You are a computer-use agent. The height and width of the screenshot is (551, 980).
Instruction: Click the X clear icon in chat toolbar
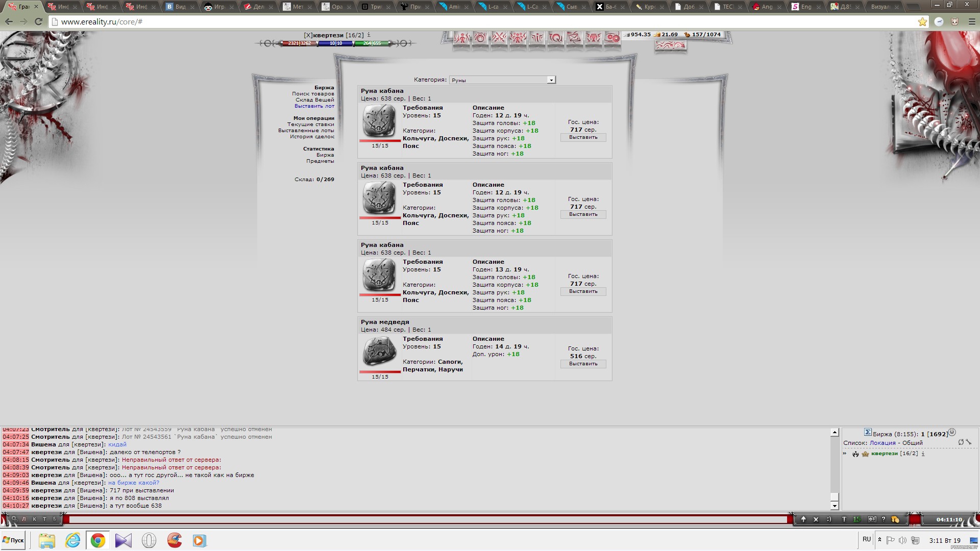[x=816, y=519]
